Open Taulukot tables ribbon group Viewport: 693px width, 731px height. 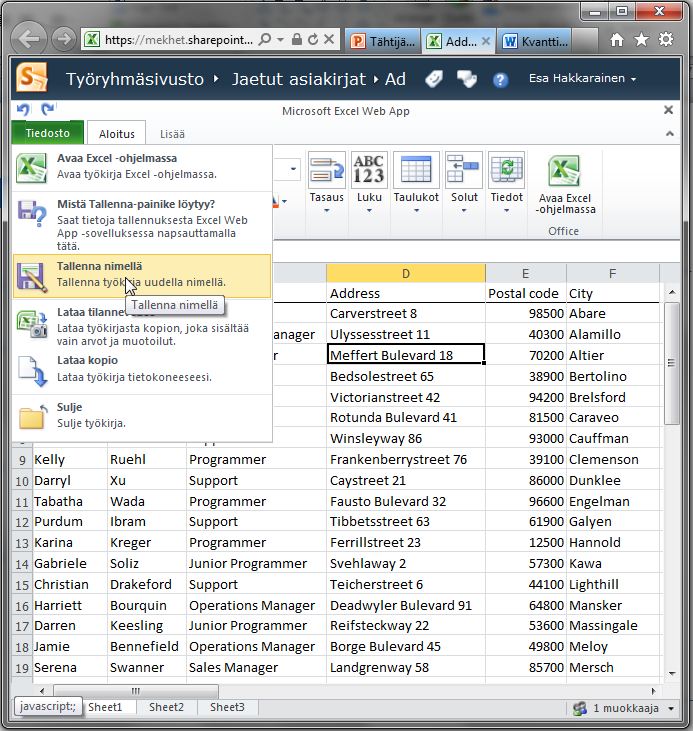(x=416, y=182)
